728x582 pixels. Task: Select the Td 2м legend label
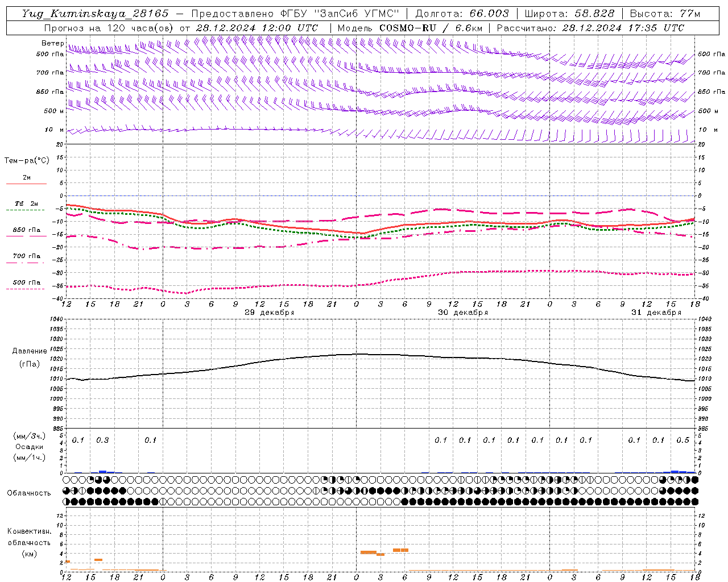pyautogui.click(x=27, y=203)
